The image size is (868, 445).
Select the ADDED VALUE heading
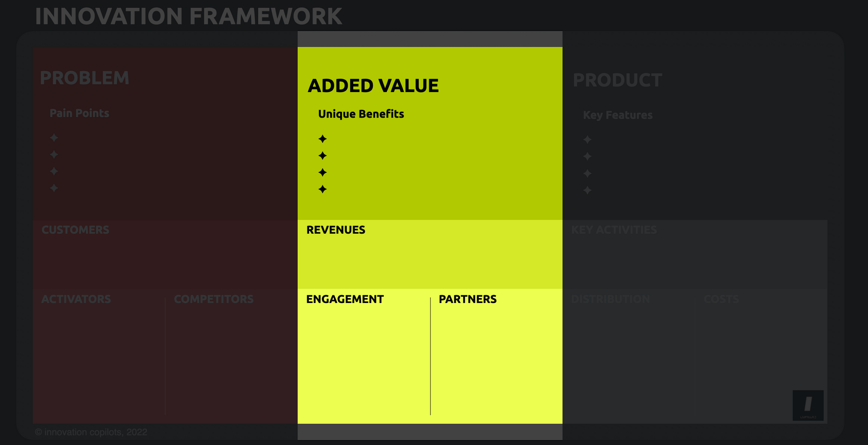click(x=373, y=86)
